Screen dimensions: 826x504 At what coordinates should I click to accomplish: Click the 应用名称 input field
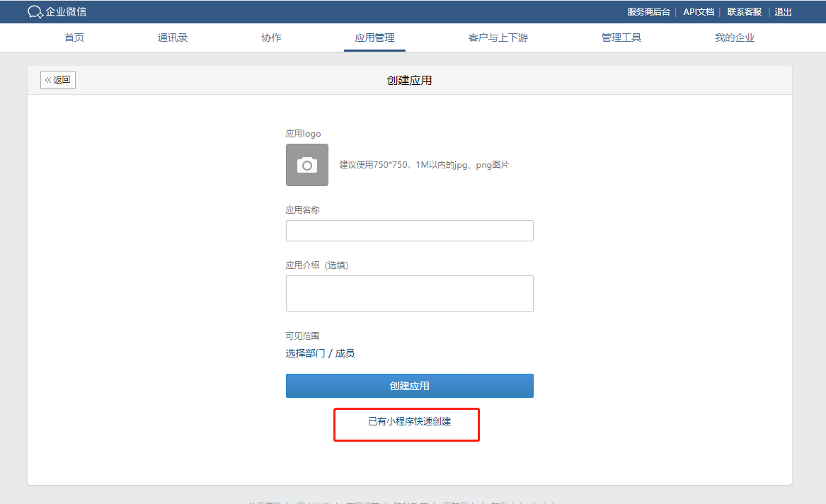click(409, 230)
